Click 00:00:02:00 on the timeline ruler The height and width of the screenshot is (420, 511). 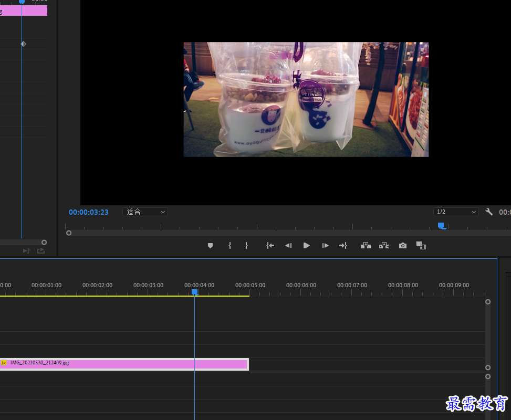point(98,285)
